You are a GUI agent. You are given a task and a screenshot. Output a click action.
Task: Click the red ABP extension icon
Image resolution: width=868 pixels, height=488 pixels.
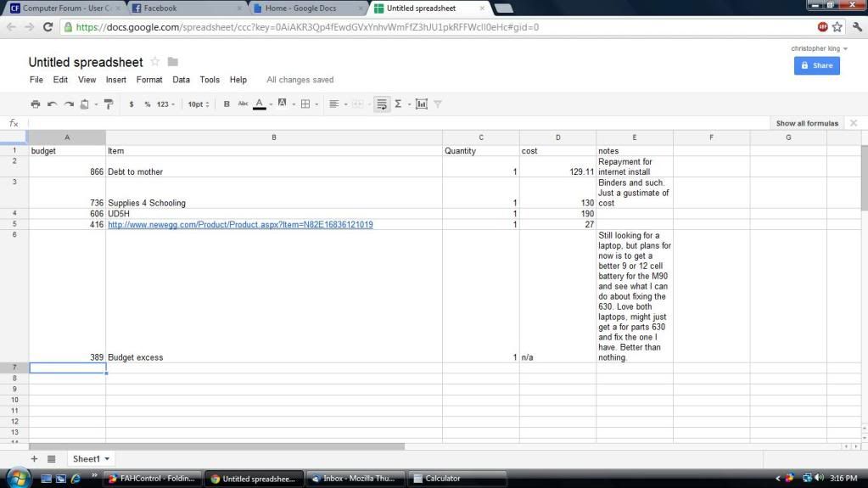(x=823, y=26)
